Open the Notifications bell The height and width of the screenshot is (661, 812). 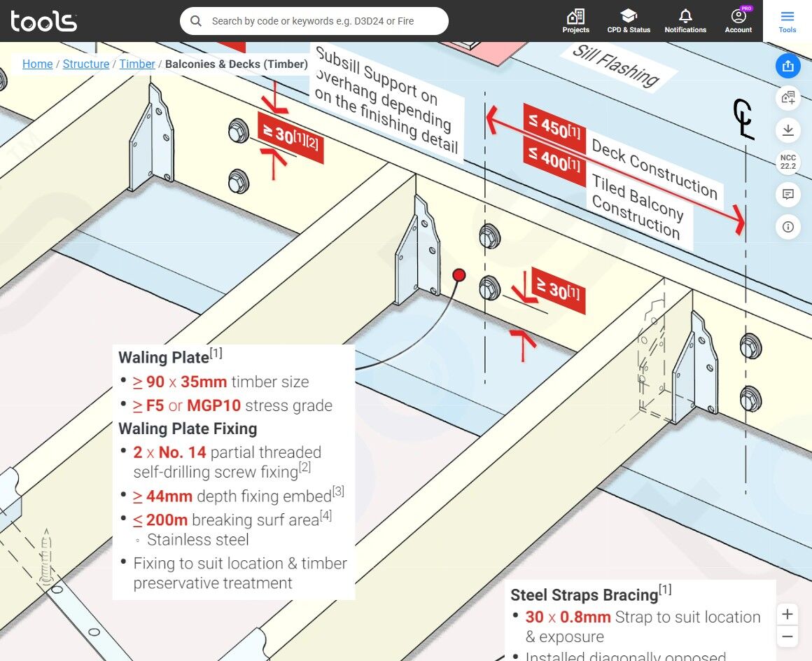tap(685, 21)
